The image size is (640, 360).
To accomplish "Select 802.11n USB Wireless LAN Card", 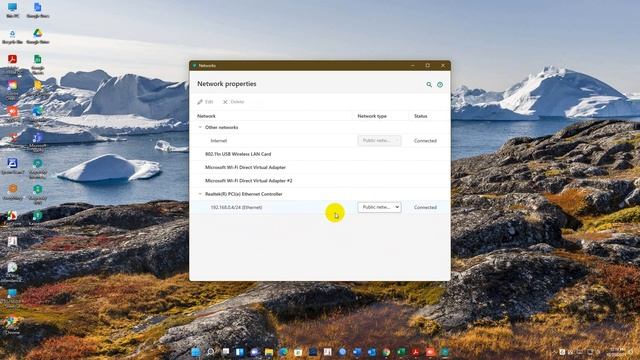I will pyautogui.click(x=320, y=154).
